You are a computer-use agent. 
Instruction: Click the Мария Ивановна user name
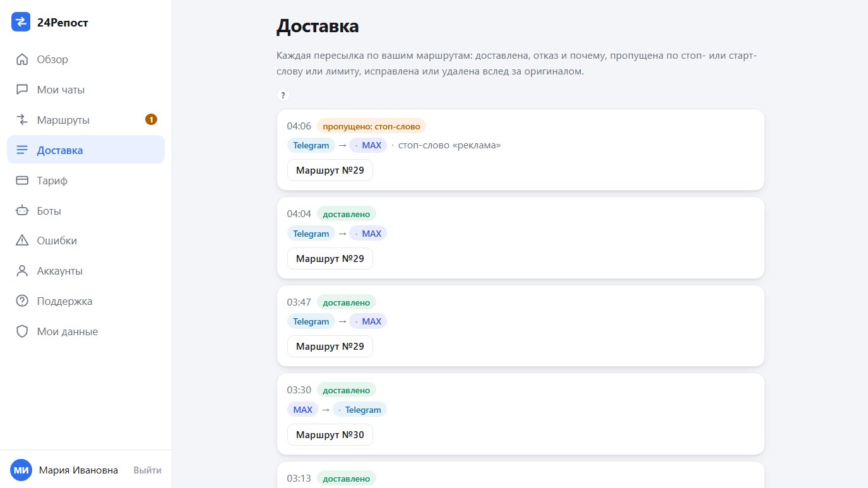[x=78, y=470]
